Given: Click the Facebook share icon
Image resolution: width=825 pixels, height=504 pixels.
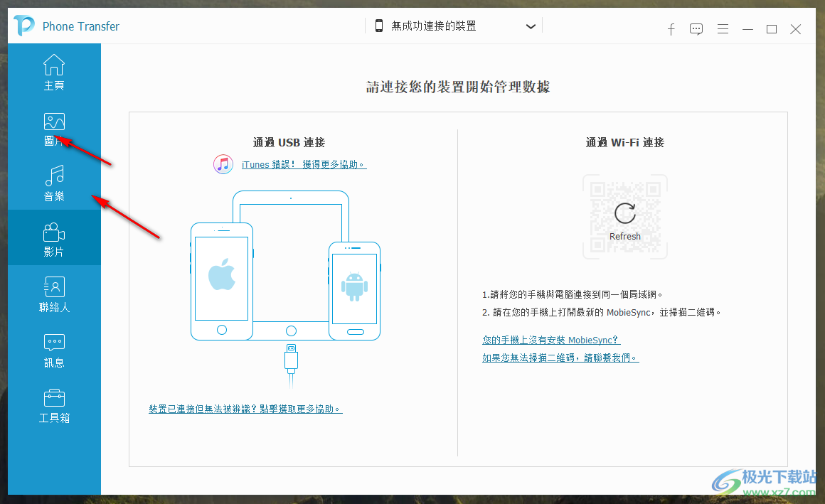Looking at the screenshot, I should tap(671, 29).
